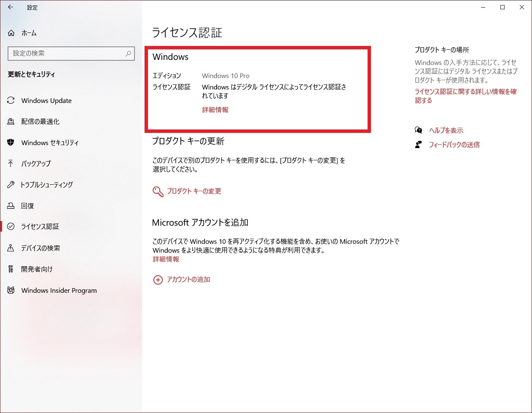Click the home icon beside ホーム
Screen dimensions: 532x413
click(x=11, y=33)
